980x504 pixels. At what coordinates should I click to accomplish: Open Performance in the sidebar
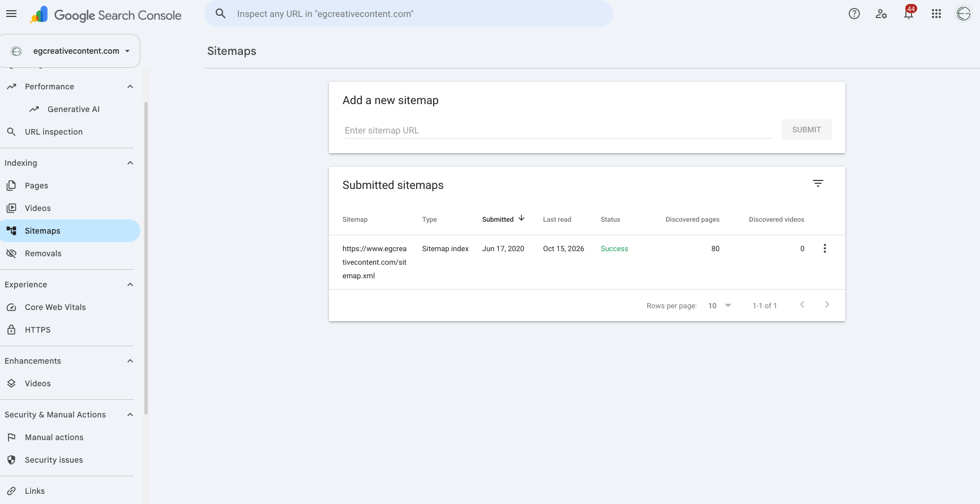pyautogui.click(x=49, y=87)
